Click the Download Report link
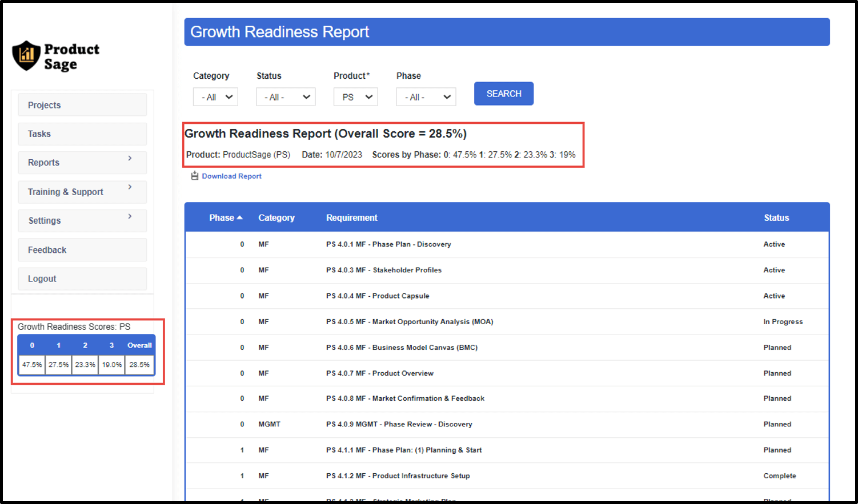858x504 pixels. [231, 176]
